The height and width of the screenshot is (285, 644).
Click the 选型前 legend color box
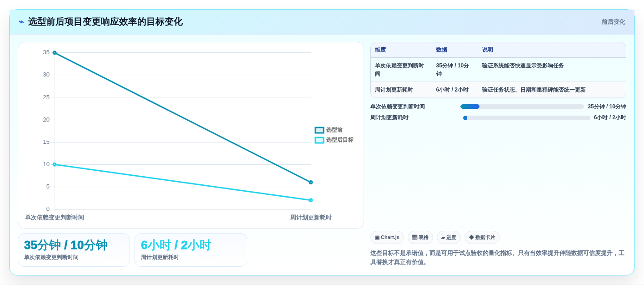pos(320,130)
